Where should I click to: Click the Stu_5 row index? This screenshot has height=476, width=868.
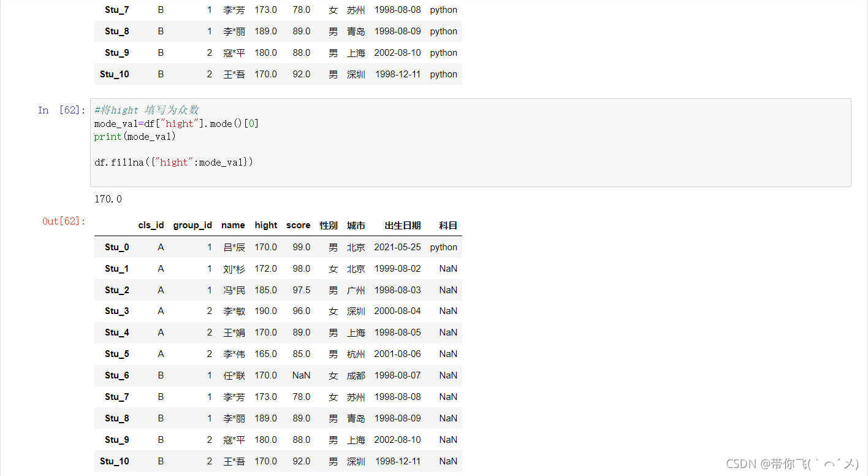[x=117, y=354]
